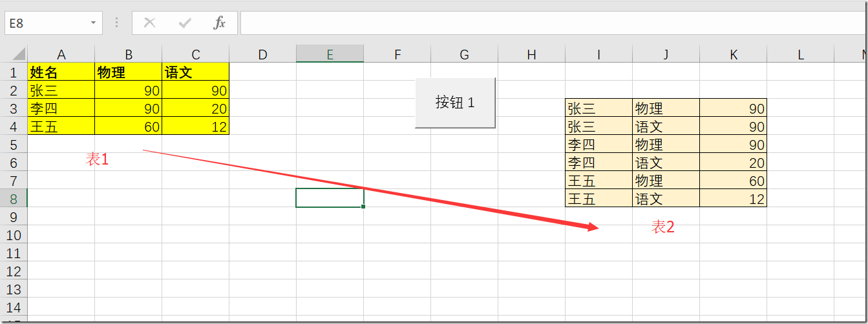868x324 pixels.
Task: Select cell I7 containing 王五
Action: [x=599, y=180]
